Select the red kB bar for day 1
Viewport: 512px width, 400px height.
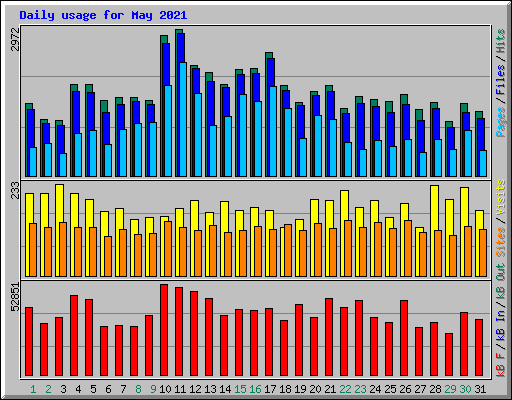click(x=29, y=342)
